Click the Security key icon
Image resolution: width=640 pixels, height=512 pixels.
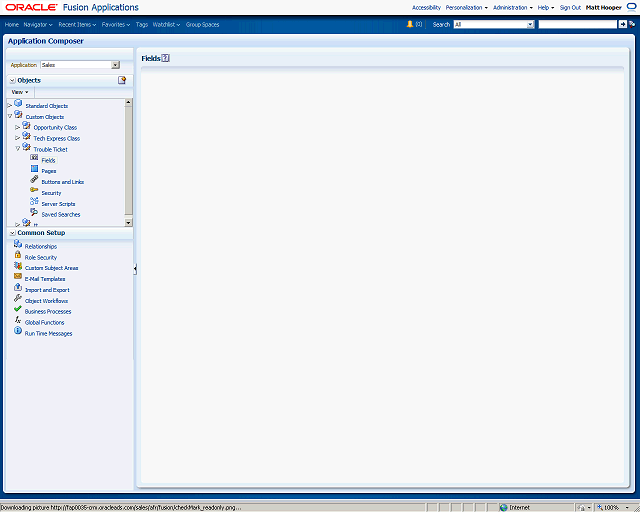click(x=34, y=190)
